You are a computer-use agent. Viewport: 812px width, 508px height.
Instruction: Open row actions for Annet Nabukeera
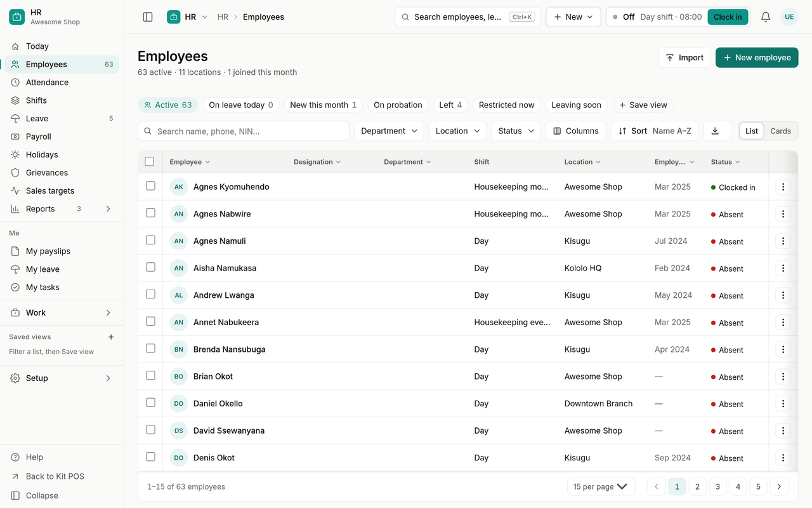tap(783, 323)
